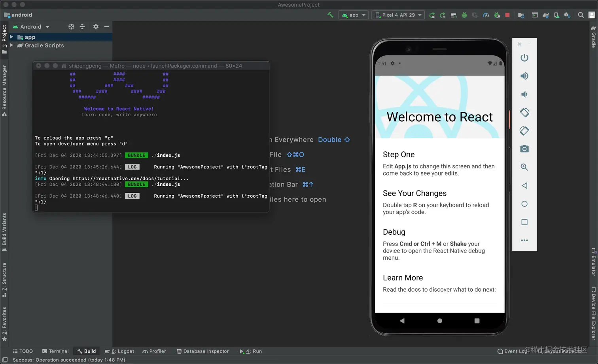Tap the phone screen's home navigation button
Screen dimensions: 598x364
click(x=440, y=321)
